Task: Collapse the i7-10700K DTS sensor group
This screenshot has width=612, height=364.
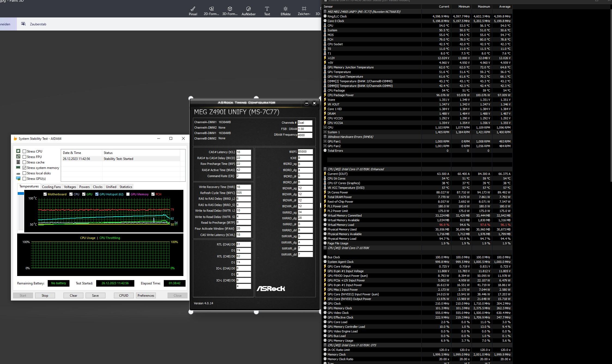Action: coord(325,345)
